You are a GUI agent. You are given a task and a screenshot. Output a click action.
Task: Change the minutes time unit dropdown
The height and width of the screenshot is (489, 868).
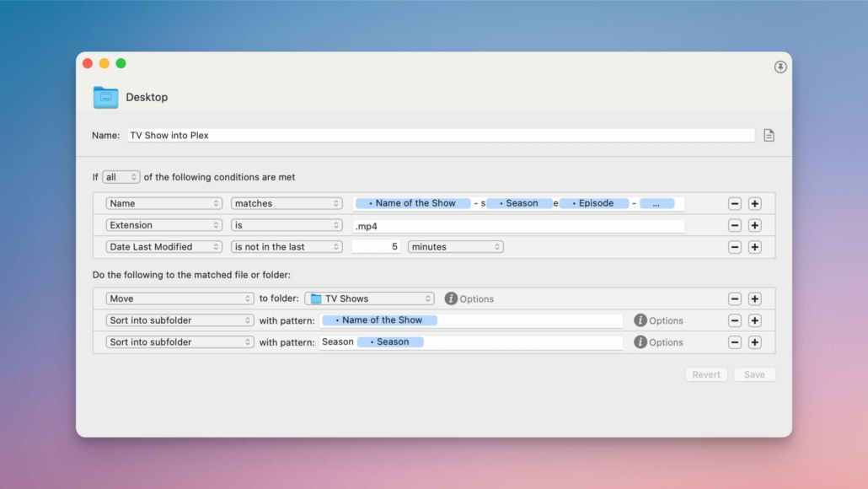click(455, 248)
